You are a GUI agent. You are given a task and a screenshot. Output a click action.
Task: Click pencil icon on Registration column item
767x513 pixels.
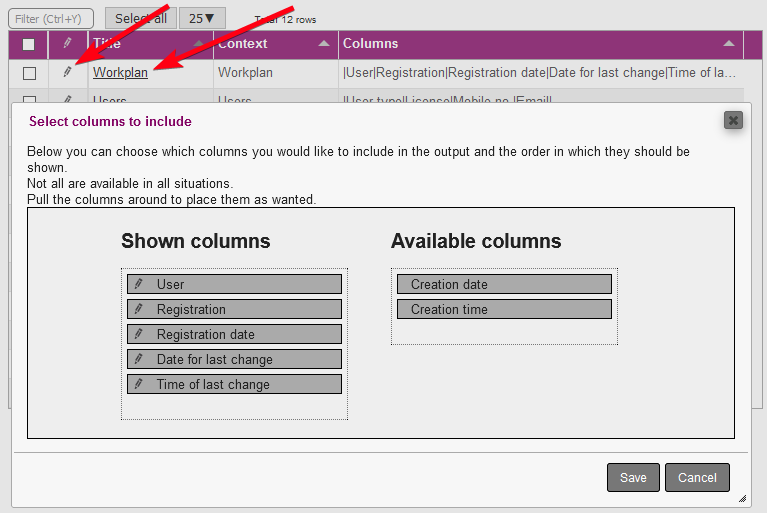[x=139, y=310]
